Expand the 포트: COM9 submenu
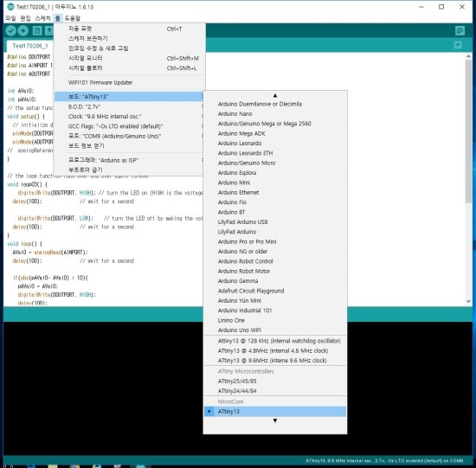The image size is (476, 468). click(x=130, y=136)
